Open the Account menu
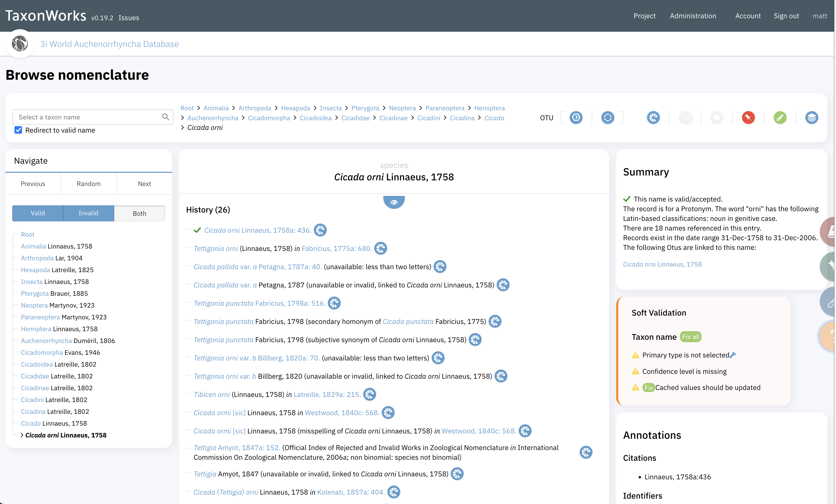Viewport: 836px width, 504px height. [x=748, y=16]
